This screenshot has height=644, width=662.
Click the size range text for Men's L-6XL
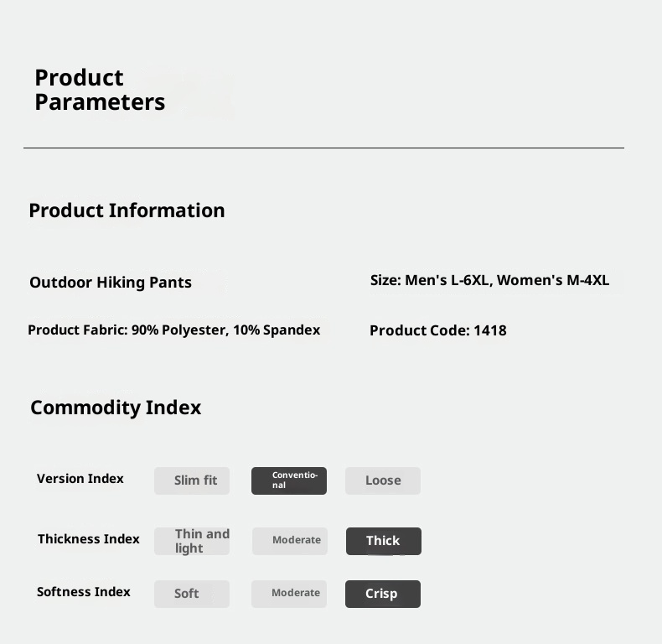coord(489,280)
